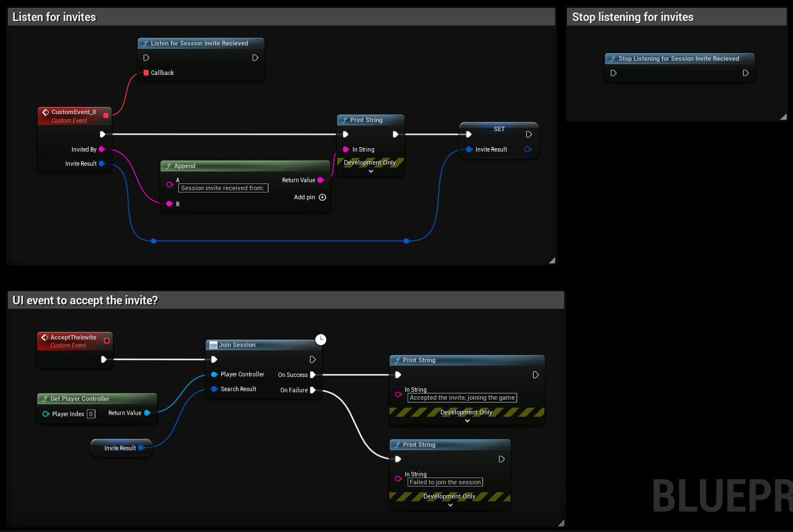Image resolution: width=793 pixels, height=532 pixels.
Task: Click the Add pin plus icon on Append
Action: click(x=322, y=198)
